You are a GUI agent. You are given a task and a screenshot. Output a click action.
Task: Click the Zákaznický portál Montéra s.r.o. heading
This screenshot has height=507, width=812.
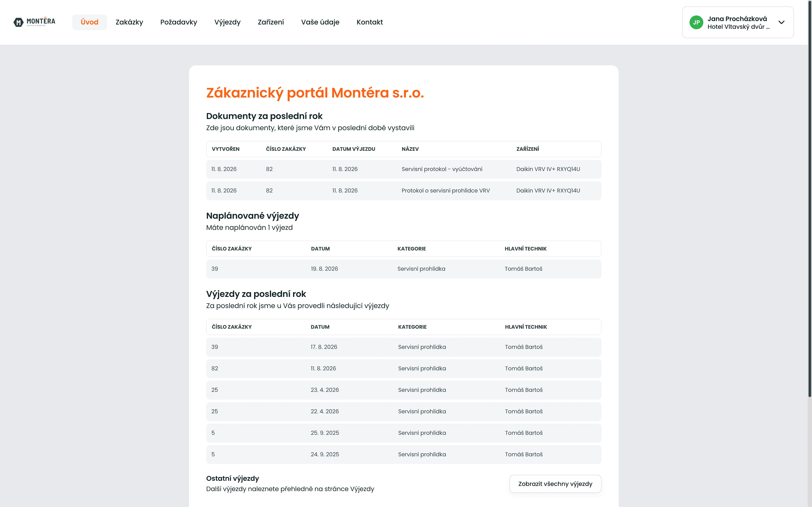[x=315, y=93]
